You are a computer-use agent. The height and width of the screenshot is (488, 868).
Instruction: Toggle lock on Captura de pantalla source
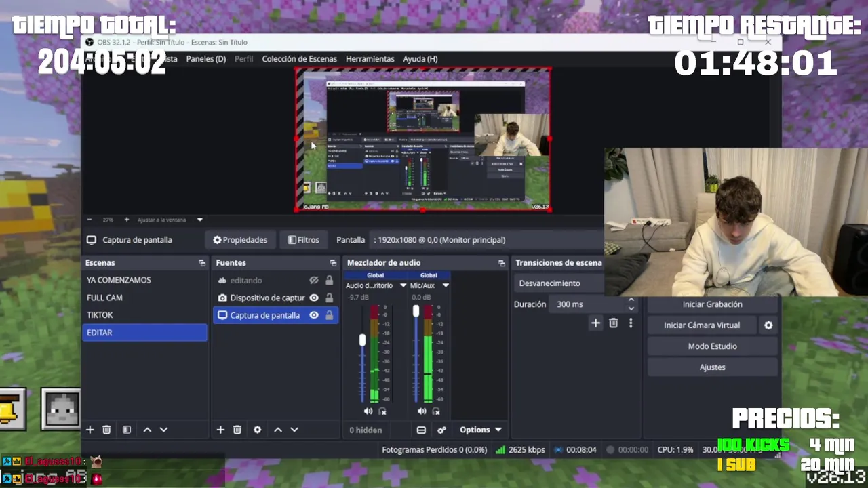tap(329, 315)
